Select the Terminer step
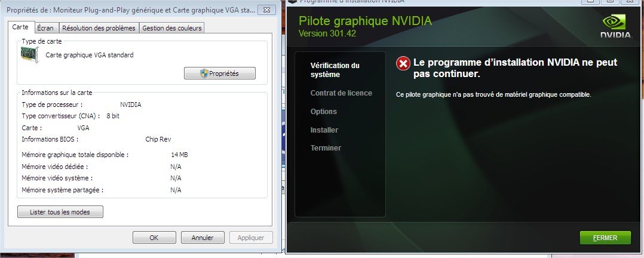 pos(326,148)
